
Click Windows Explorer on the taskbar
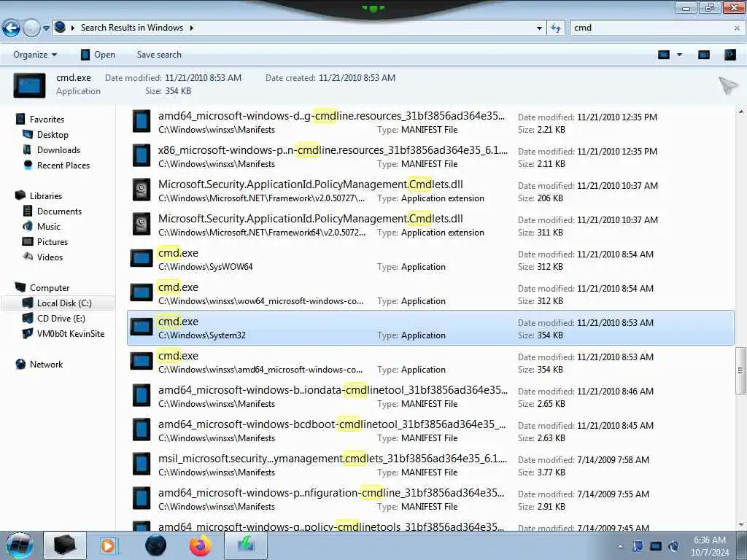[x=65, y=545]
